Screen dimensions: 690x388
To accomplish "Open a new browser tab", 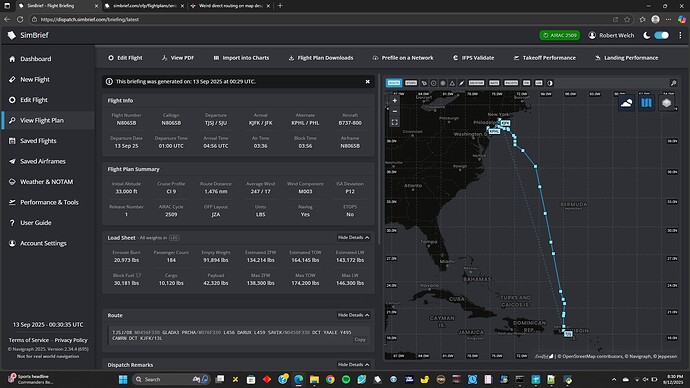I will pos(280,6).
